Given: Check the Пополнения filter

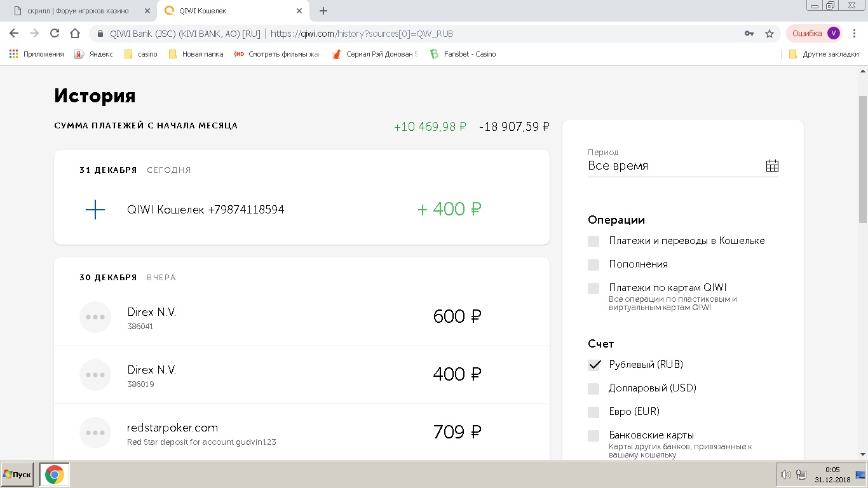Looking at the screenshot, I should pos(593,265).
